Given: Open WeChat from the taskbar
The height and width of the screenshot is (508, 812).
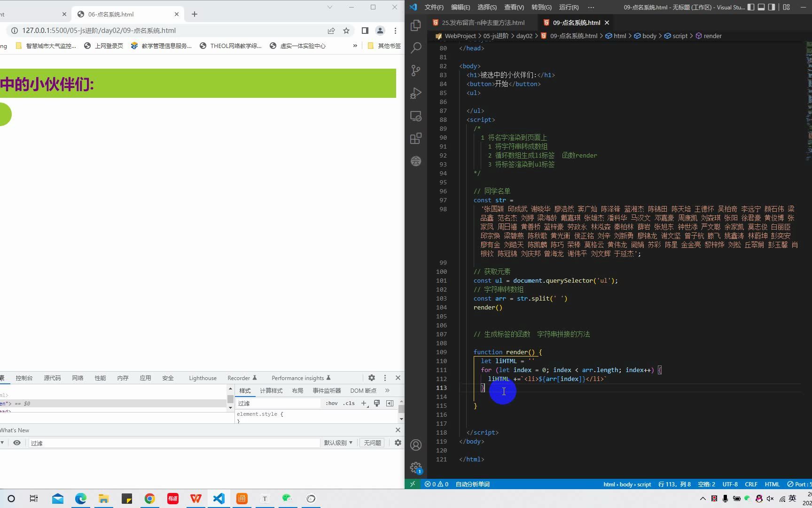Looking at the screenshot, I should pos(288,499).
